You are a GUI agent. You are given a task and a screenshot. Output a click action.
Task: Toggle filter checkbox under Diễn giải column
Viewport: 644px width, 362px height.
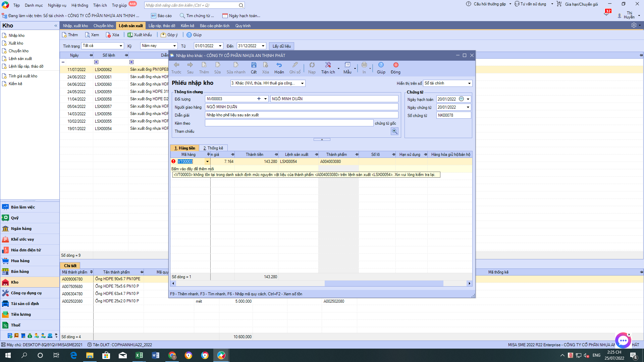click(x=131, y=62)
